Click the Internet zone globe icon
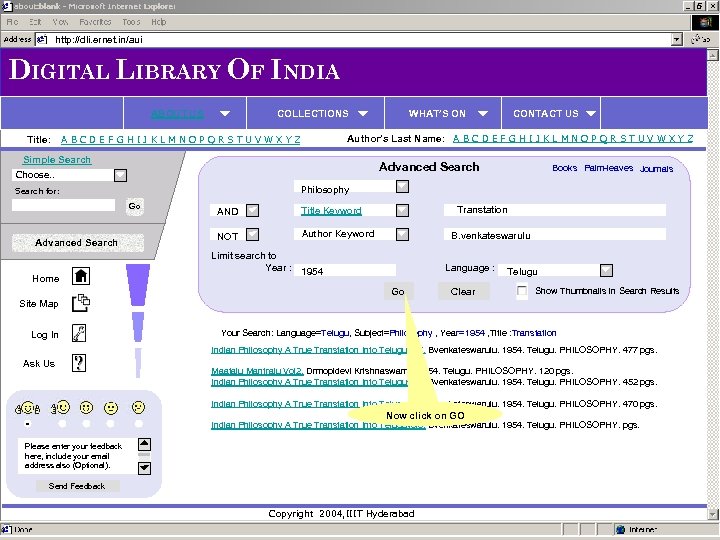Image resolution: width=720 pixels, height=540 pixels. click(x=621, y=529)
